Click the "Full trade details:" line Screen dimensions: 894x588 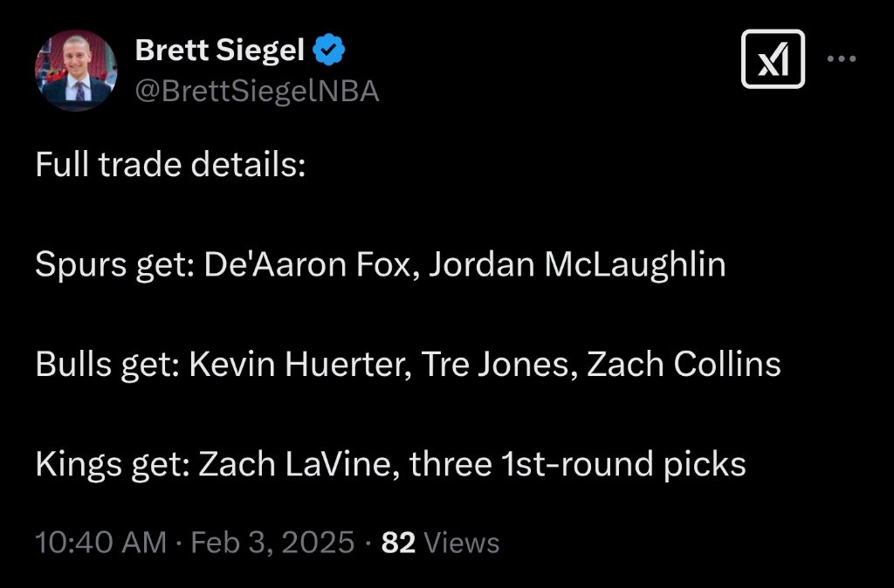tap(170, 164)
